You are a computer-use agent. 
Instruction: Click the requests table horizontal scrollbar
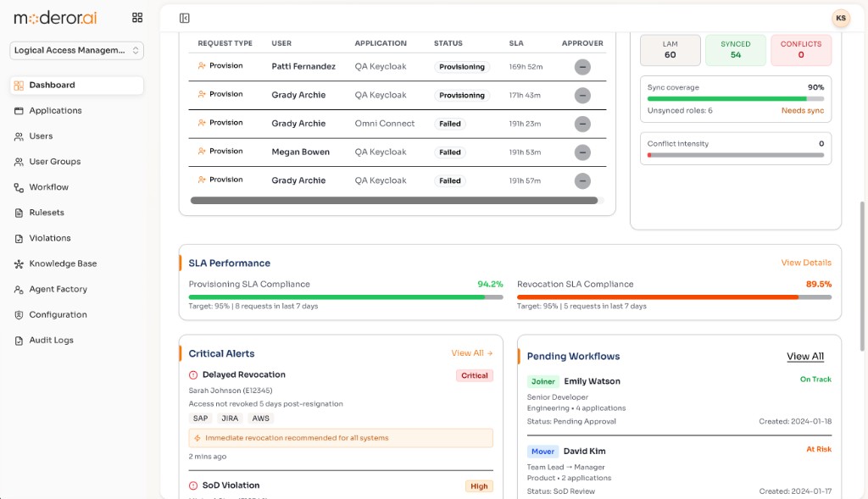[393, 200]
